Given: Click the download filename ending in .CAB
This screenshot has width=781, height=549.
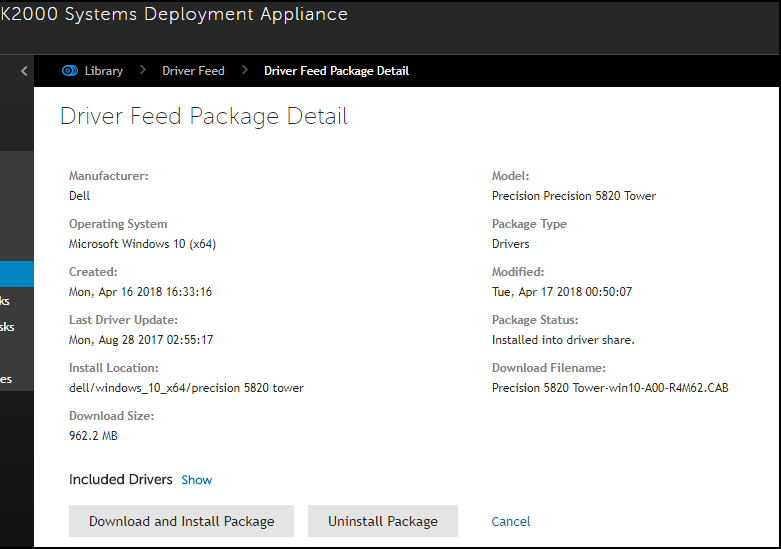Looking at the screenshot, I should point(610,388).
